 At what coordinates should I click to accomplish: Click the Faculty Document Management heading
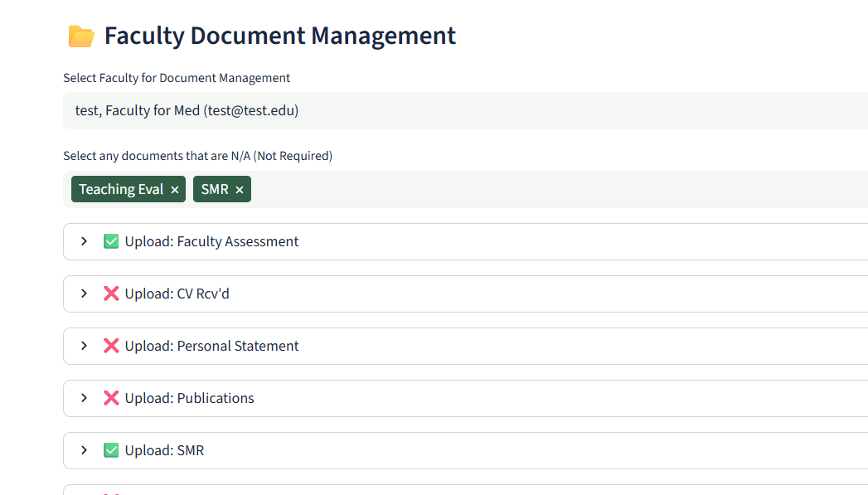[279, 35]
